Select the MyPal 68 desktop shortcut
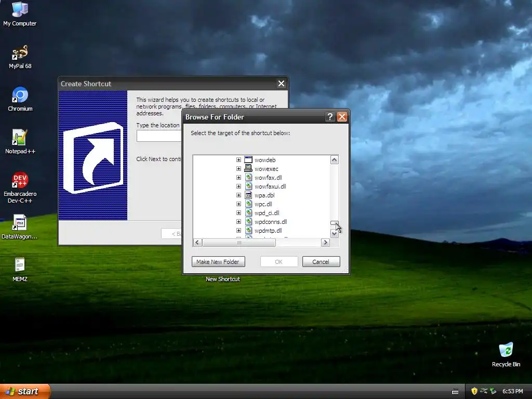The image size is (532, 399). 20,56
